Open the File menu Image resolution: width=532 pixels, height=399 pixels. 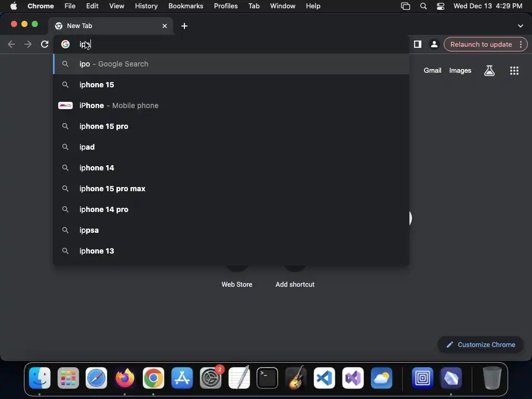[70, 6]
